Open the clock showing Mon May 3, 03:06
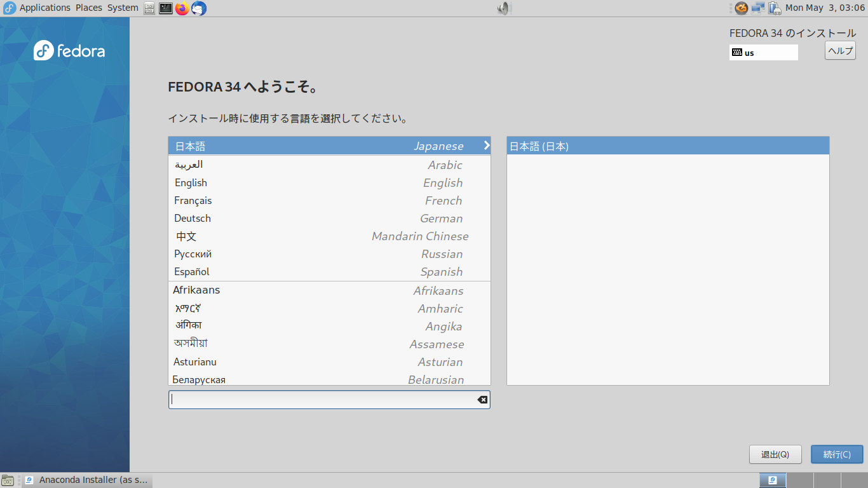The width and height of the screenshot is (868, 488). pyautogui.click(x=825, y=8)
